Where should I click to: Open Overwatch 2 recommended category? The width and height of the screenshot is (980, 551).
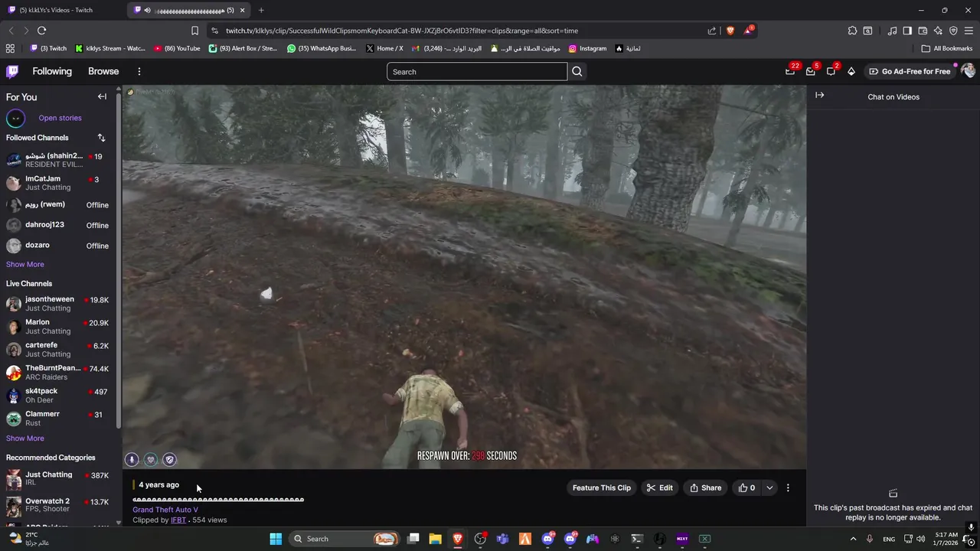pos(58,505)
